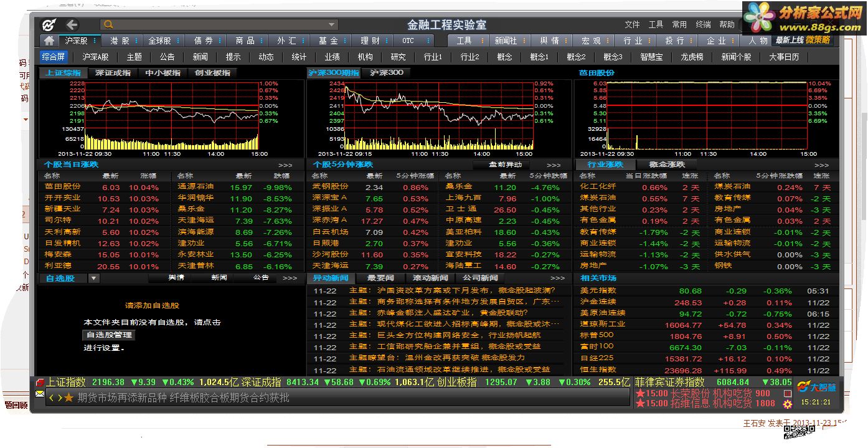868x448 pixels.
Task: Click the small red square icon above gear
Action: coord(788,393)
